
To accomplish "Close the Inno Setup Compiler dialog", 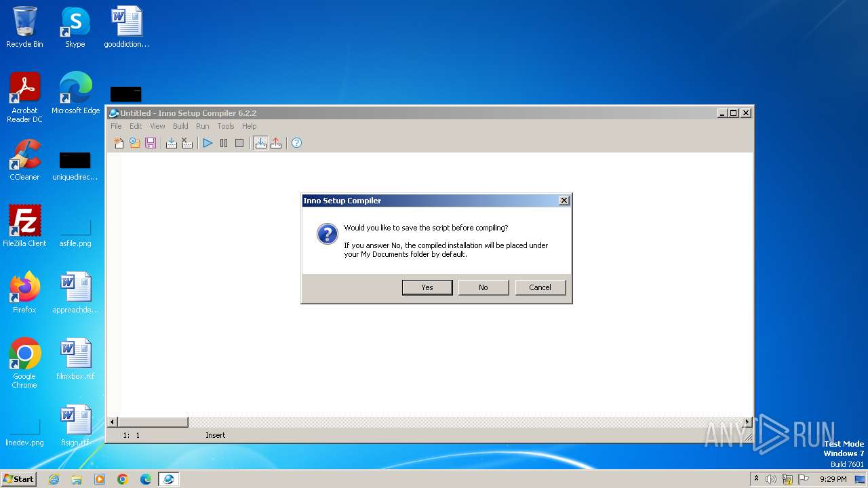I will (564, 201).
